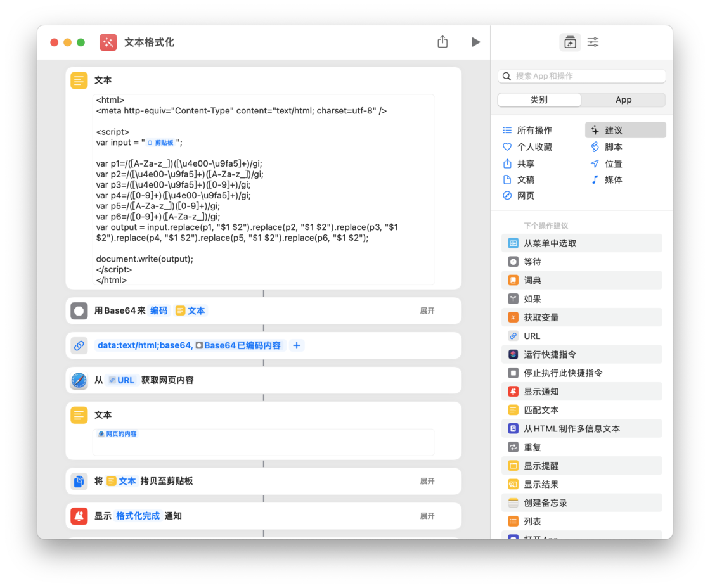Click URL variable in 获取网页内容 action
This screenshot has width=710, height=588.
122,380
